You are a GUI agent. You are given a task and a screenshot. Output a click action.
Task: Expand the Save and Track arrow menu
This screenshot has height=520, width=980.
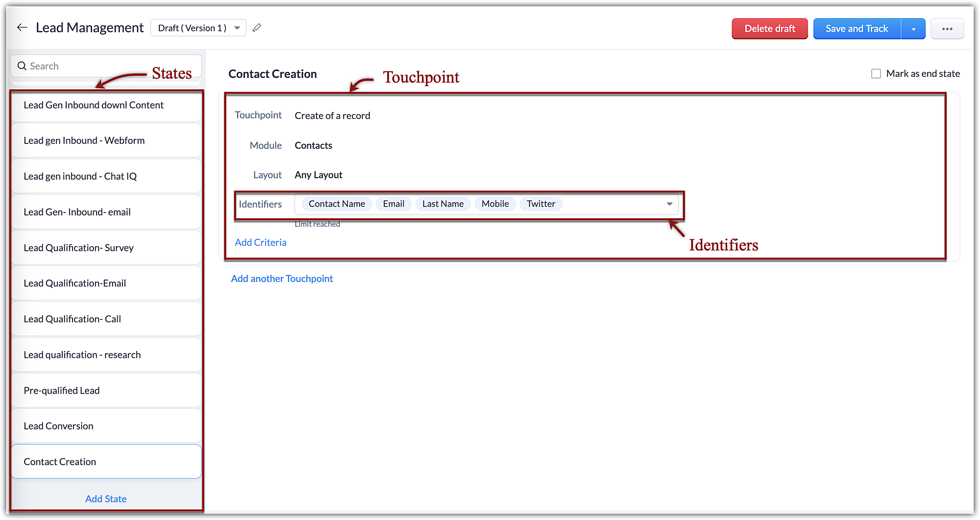pos(913,29)
